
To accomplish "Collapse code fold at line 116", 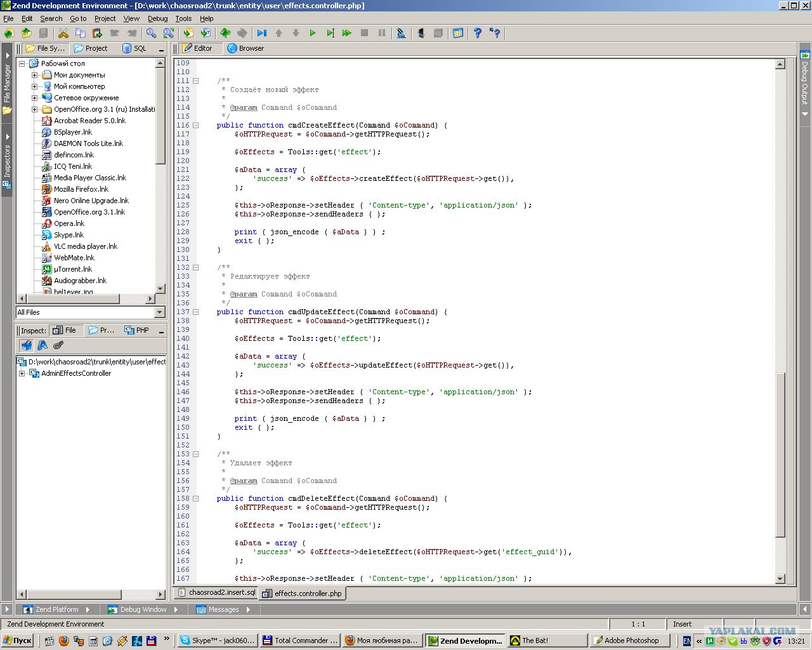I will click(x=195, y=125).
